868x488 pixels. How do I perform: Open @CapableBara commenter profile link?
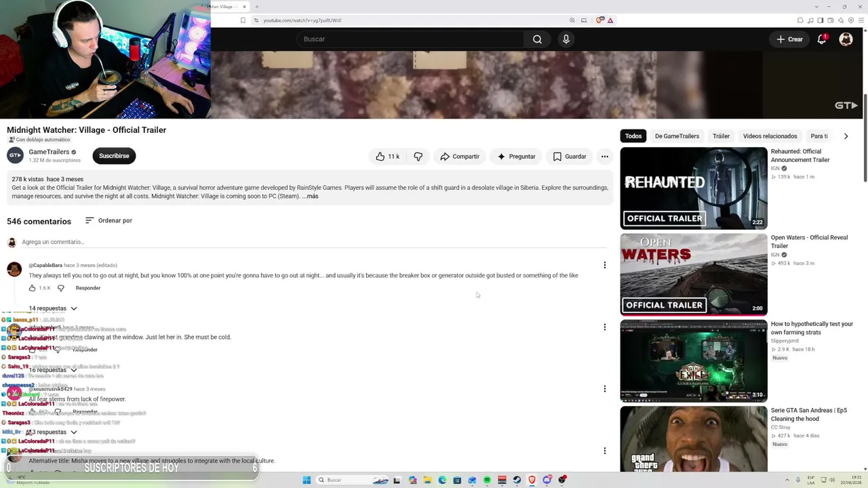[x=45, y=265]
